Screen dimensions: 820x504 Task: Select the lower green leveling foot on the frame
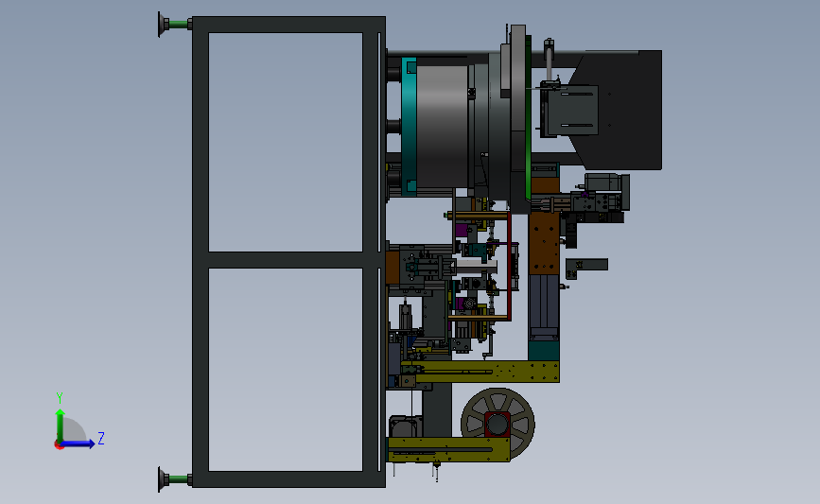click(x=175, y=478)
